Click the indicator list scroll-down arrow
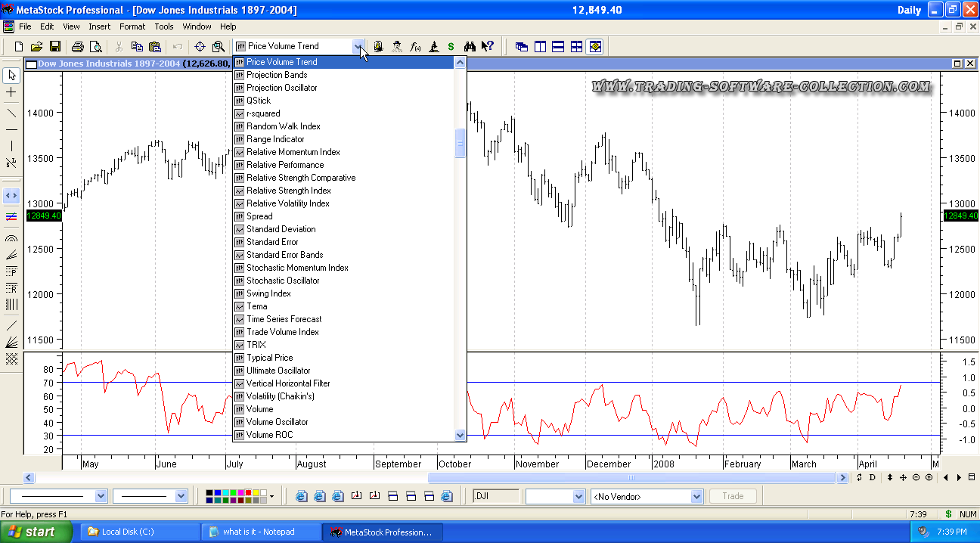Screen dimensions: 980x543 tap(460, 435)
